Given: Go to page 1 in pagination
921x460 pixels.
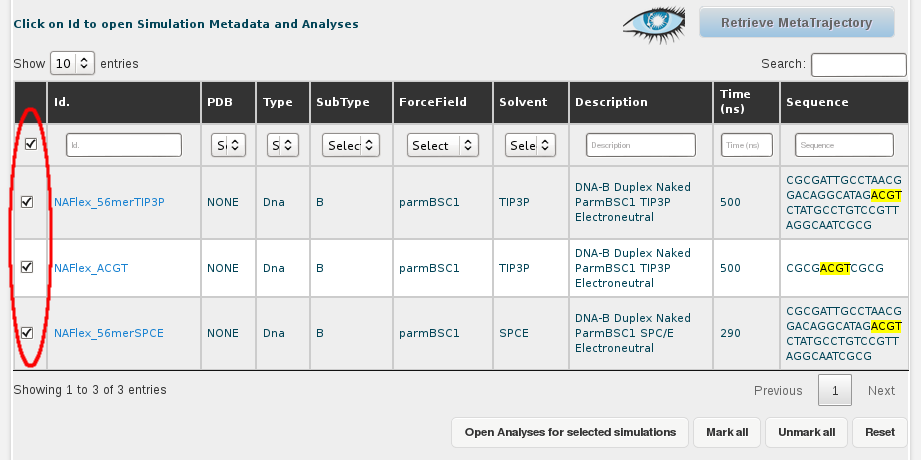Looking at the screenshot, I should click(833, 390).
